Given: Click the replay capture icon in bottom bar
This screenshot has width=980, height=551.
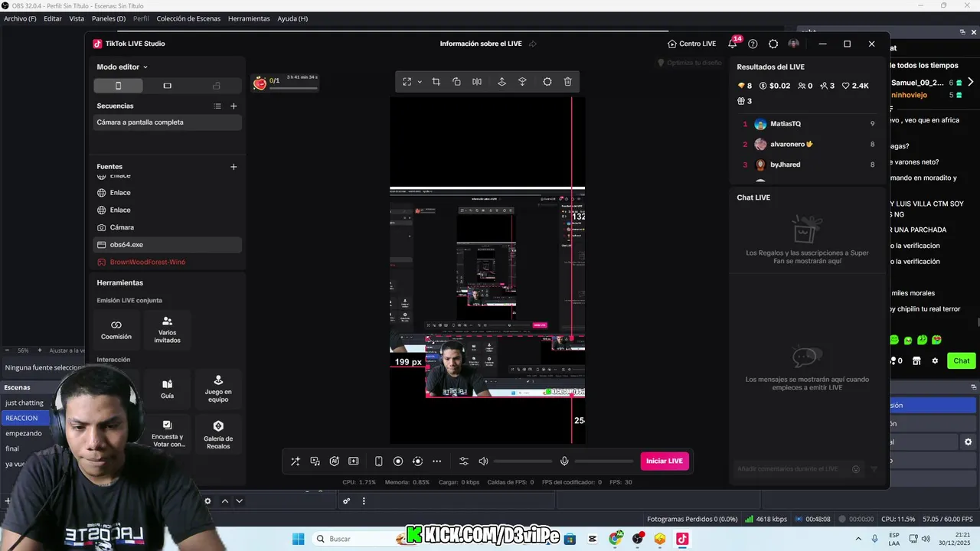Looking at the screenshot, I should [417, 461].
